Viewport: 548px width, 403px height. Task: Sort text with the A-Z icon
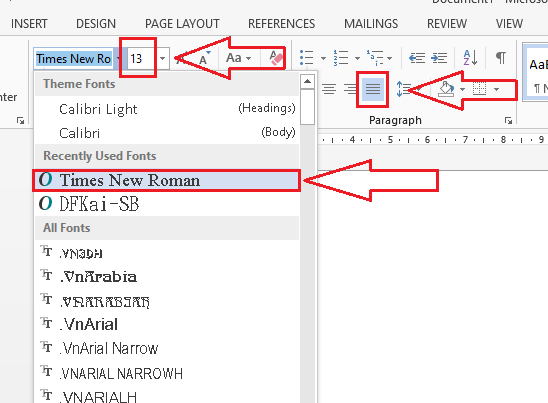(x=470, y=58)
